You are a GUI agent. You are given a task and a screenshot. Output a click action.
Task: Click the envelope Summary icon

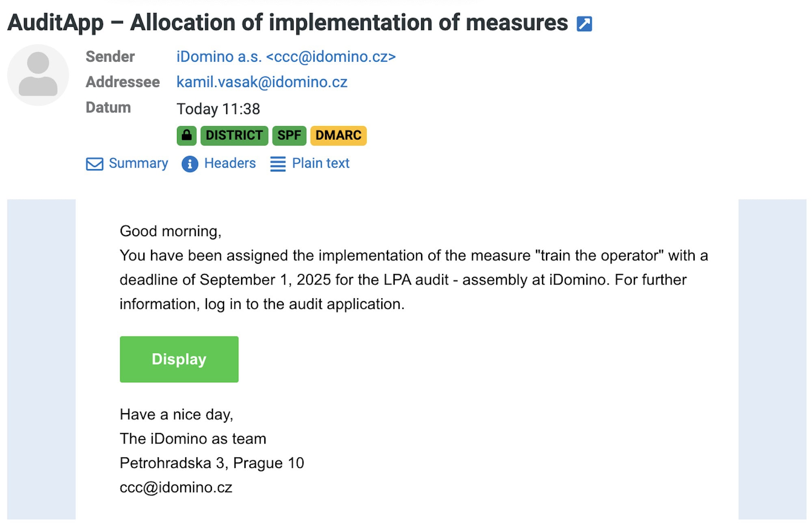tap(95, 164)
